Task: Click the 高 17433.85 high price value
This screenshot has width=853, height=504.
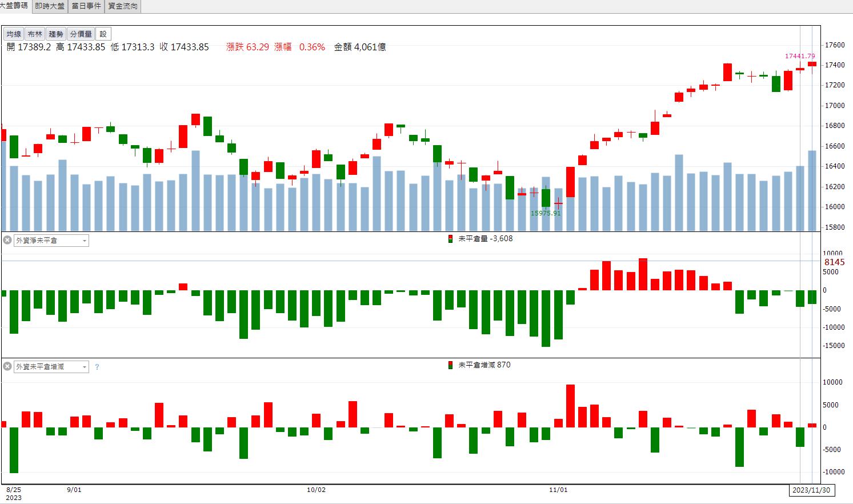Action: pos(81,47)
